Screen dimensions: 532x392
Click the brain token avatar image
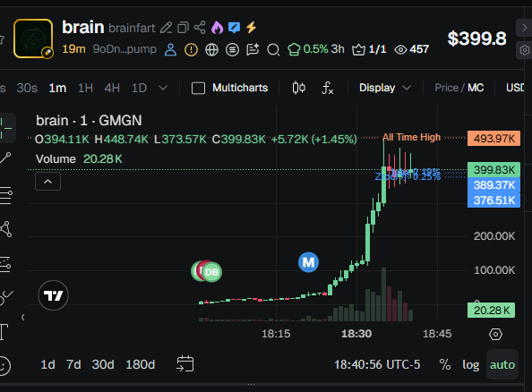click(33, 38)
